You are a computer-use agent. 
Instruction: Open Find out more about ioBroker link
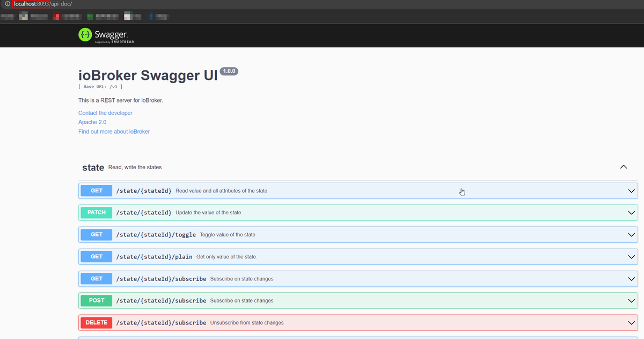point(114,132)
